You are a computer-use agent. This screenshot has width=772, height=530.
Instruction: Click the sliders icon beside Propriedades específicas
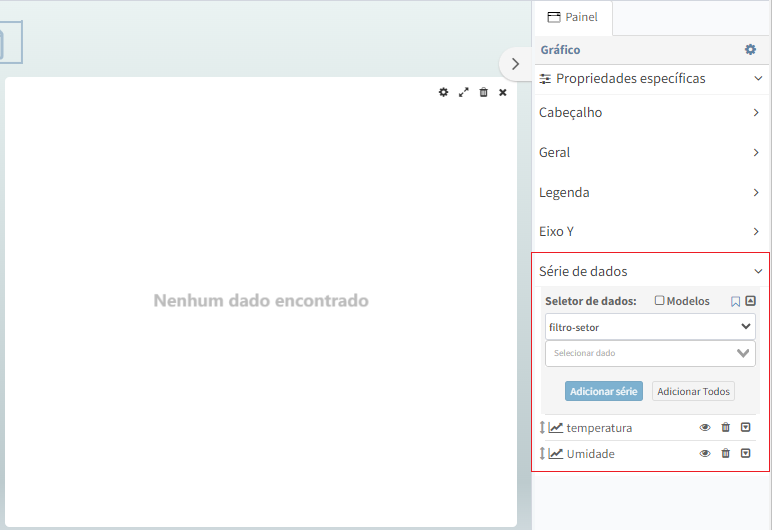[x=545, y=79]
